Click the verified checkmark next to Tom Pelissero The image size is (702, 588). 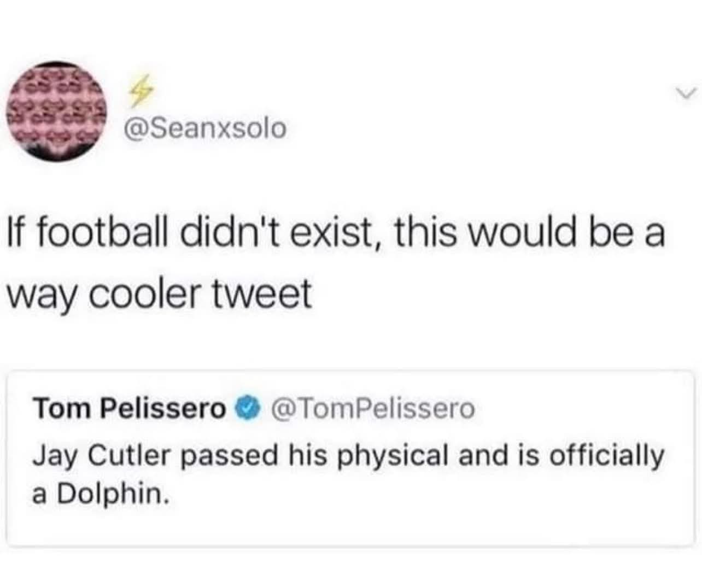click(x=246, y=407)
